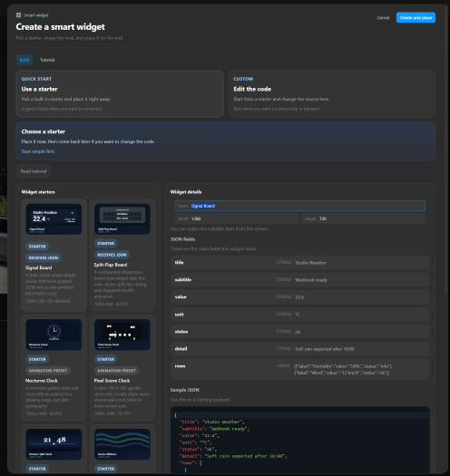Click the Signal Board starter thumbnail
This screenshot has height=476, width=450.
point(54,219)
